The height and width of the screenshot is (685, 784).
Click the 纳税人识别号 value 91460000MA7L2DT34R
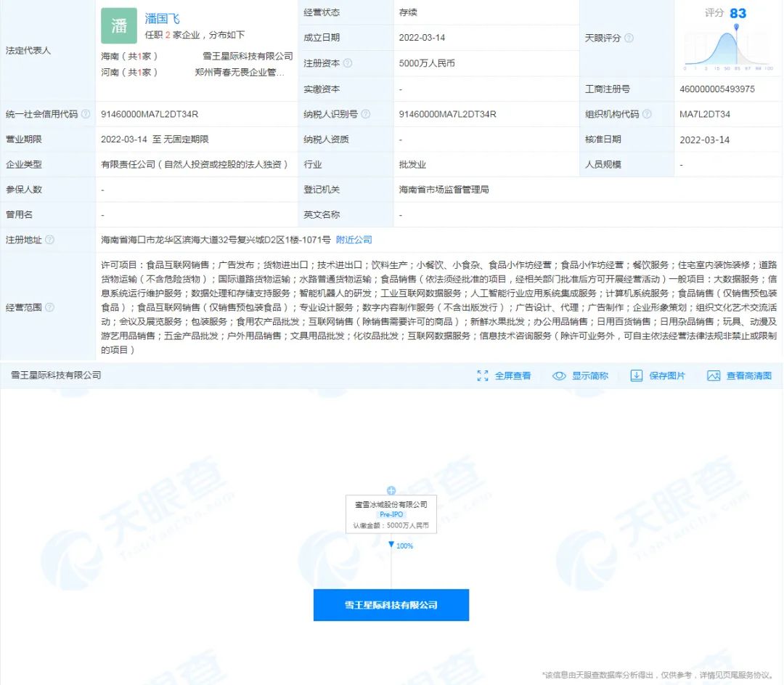[x=447, y=114]
